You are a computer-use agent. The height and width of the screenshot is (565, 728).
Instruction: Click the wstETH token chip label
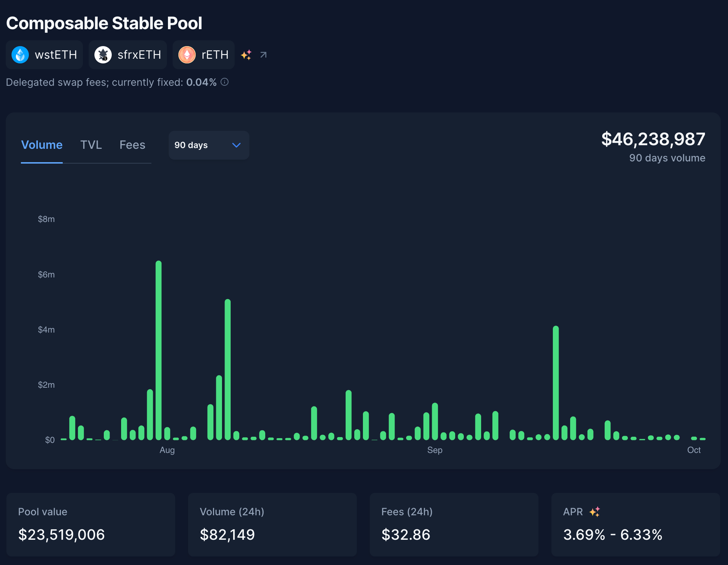click(56, 55)
